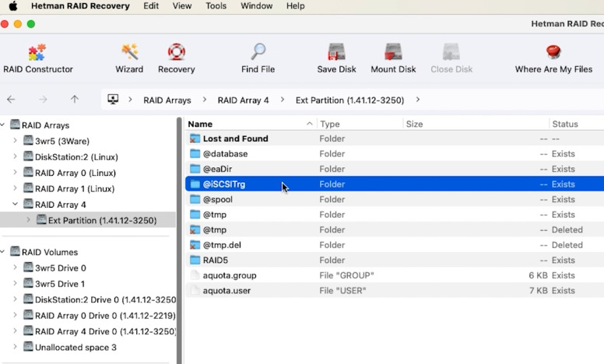Screen dimensions: 604x364
Task: Select the @iSCSITrg folder row
Action: pos(395,184)
